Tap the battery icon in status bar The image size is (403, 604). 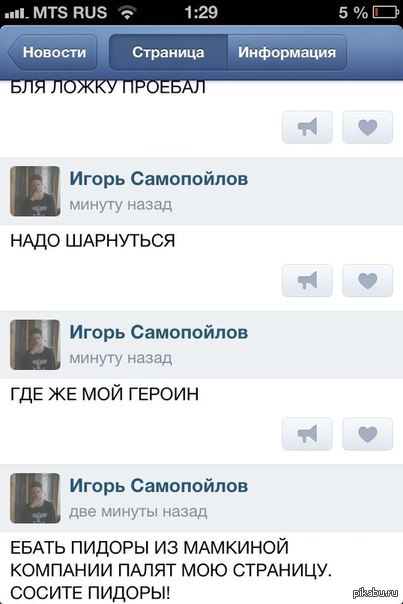385,12
